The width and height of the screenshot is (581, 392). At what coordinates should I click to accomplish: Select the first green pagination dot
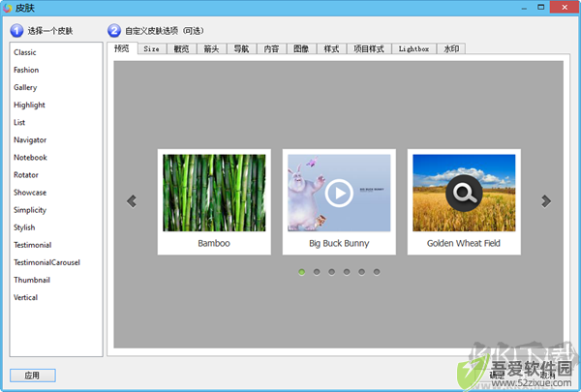(301, 272)
